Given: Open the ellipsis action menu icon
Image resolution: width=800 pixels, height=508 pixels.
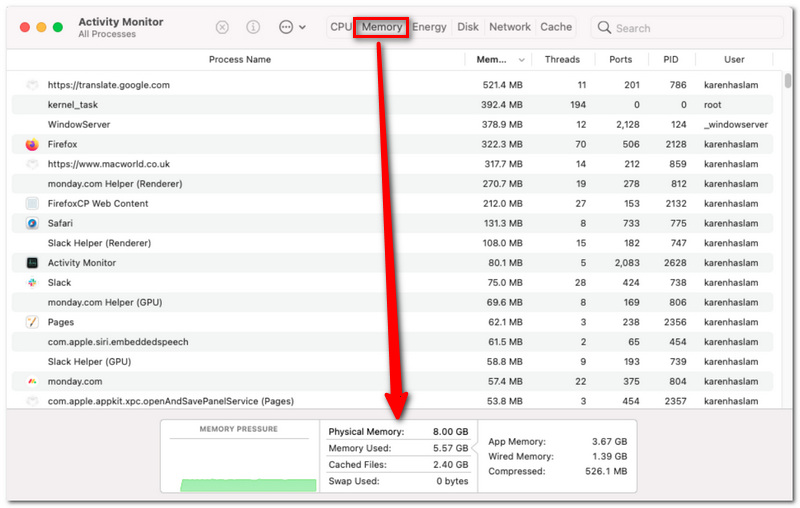Looking at the screenshot, I should click(286, 27).
